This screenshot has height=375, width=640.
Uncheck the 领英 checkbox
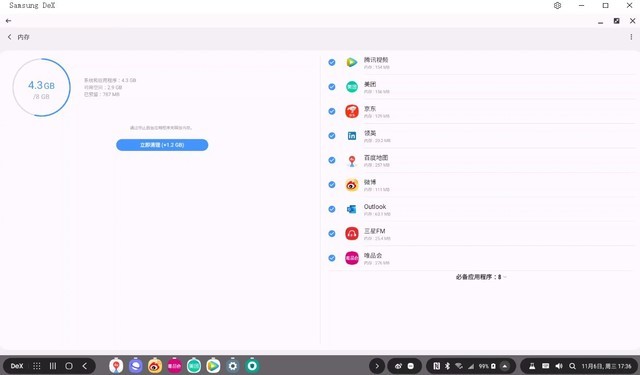click(x=332, y=135)
